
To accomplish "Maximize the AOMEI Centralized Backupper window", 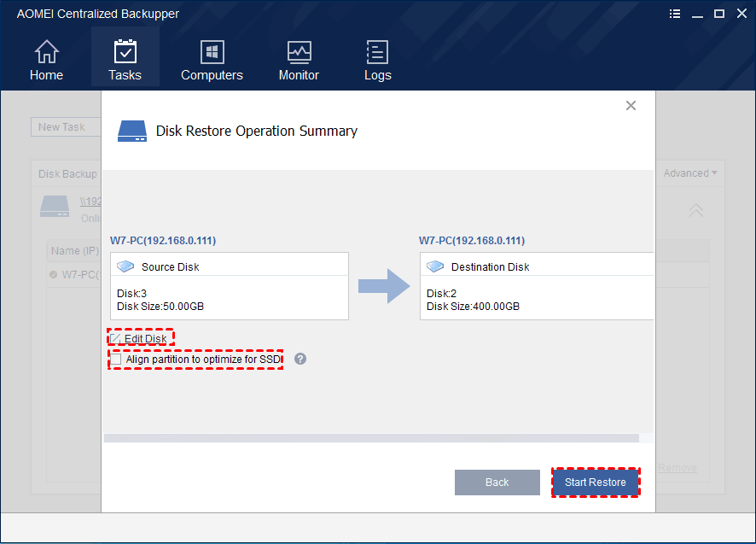I will 719,14.
